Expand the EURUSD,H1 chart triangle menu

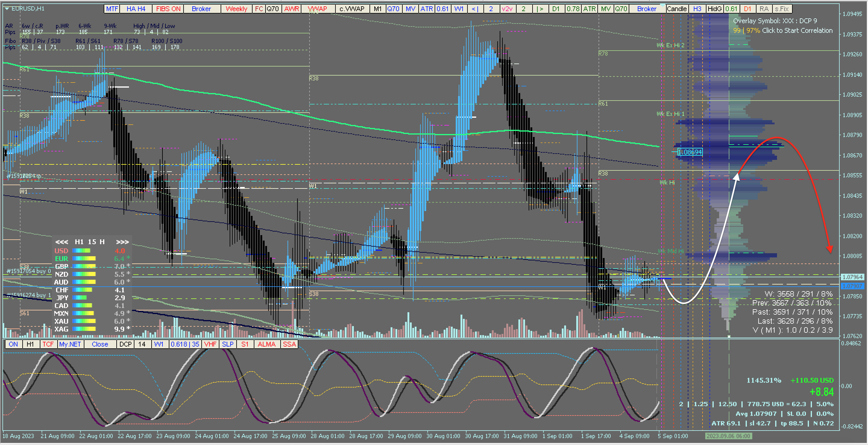7,8
